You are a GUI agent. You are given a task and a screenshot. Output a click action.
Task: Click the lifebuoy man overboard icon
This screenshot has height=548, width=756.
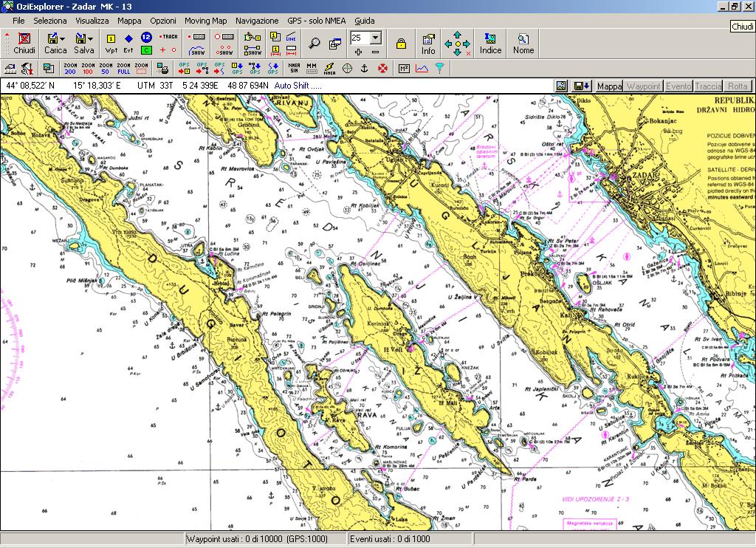click(x=382, y=69)
